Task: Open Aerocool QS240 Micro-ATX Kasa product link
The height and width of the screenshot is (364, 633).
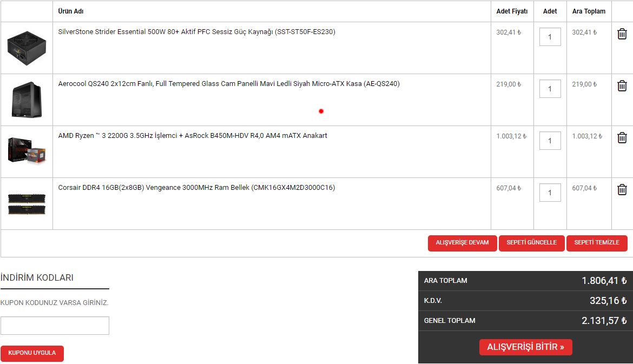Action: [x=229, y=84]
